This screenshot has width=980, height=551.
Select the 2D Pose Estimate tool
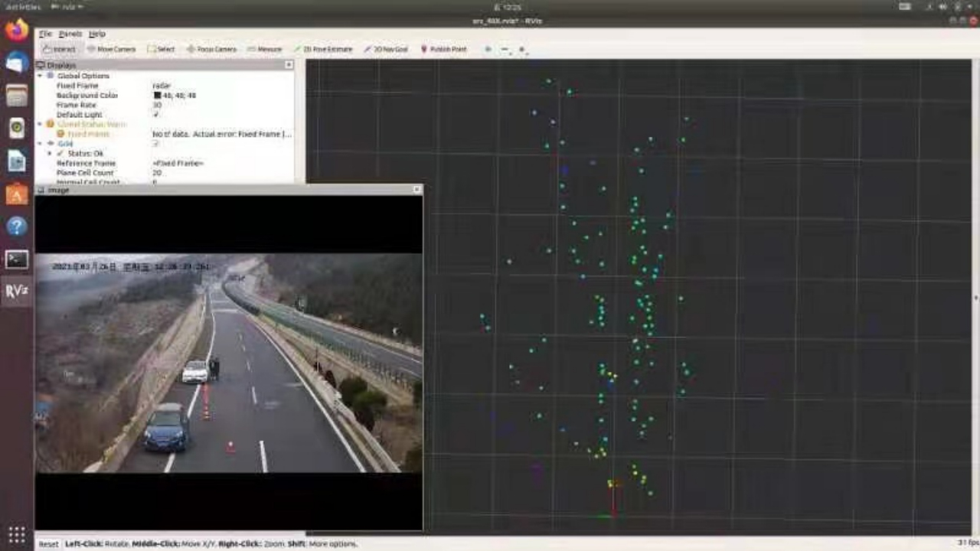(323, 49)
